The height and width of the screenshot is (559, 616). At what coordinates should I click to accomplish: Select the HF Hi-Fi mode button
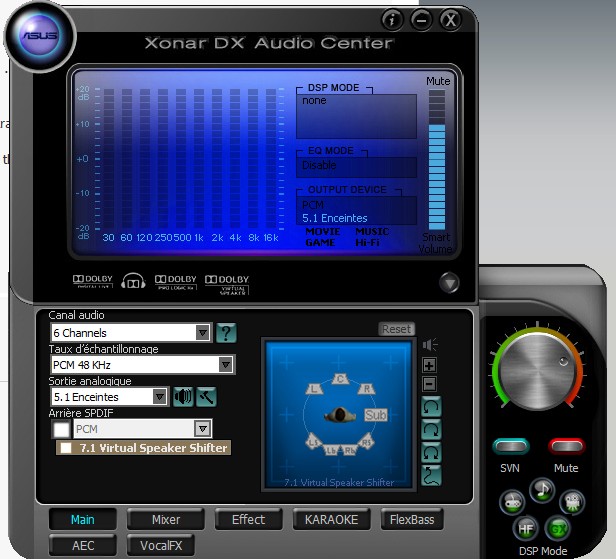pyautogui.click(x=525, y=529)
